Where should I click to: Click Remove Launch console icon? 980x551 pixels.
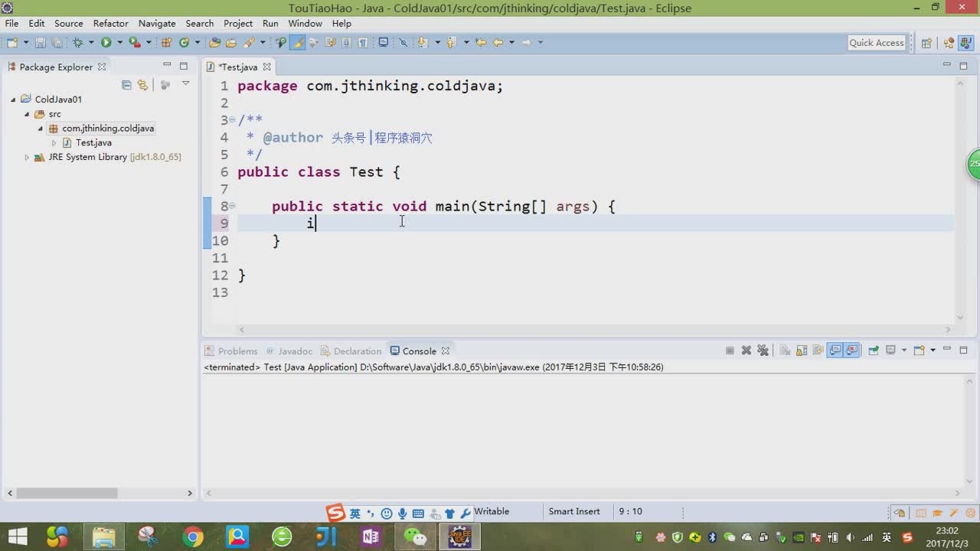(746, 350)
